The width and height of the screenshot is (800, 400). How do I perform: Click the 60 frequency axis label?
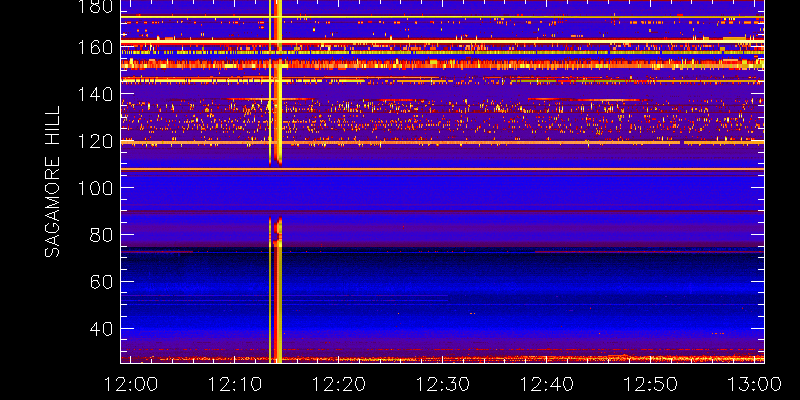point(101,282)
